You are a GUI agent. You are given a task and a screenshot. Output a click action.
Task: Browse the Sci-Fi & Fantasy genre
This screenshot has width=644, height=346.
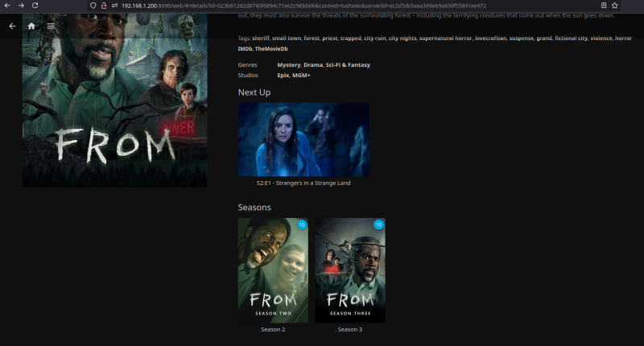pyautogui.click(x=348, y=65)
